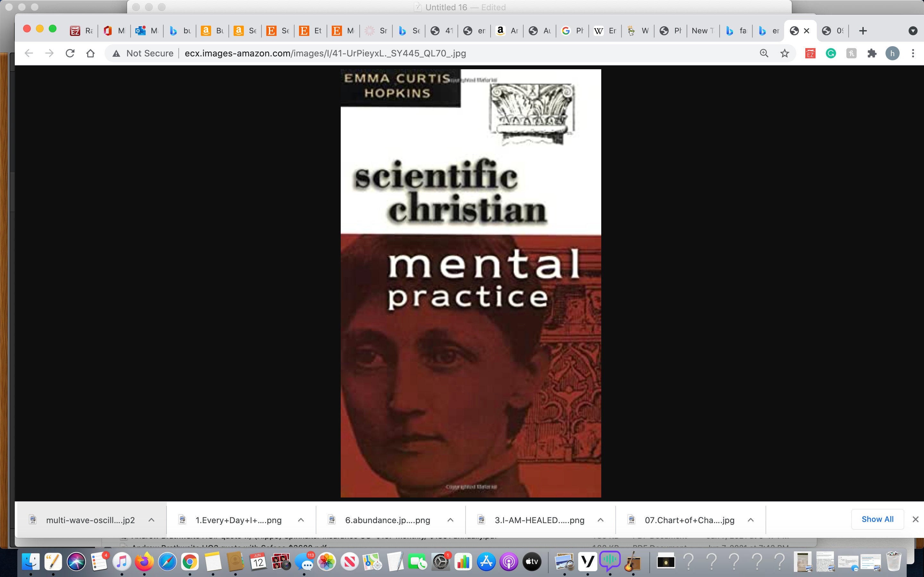This screenshot has width=924, height=577.
Task: Click Show All downloads
Action: coord(877,519)
